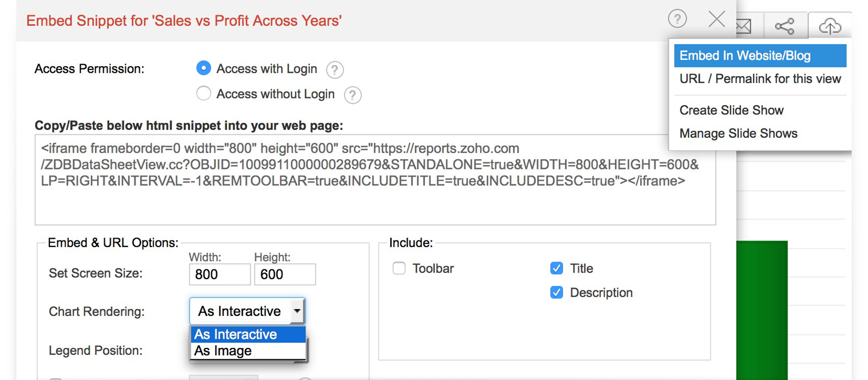Screen dimensions: 868x380
Task: Click Create Slide Show menu entry
Action: 731,110
